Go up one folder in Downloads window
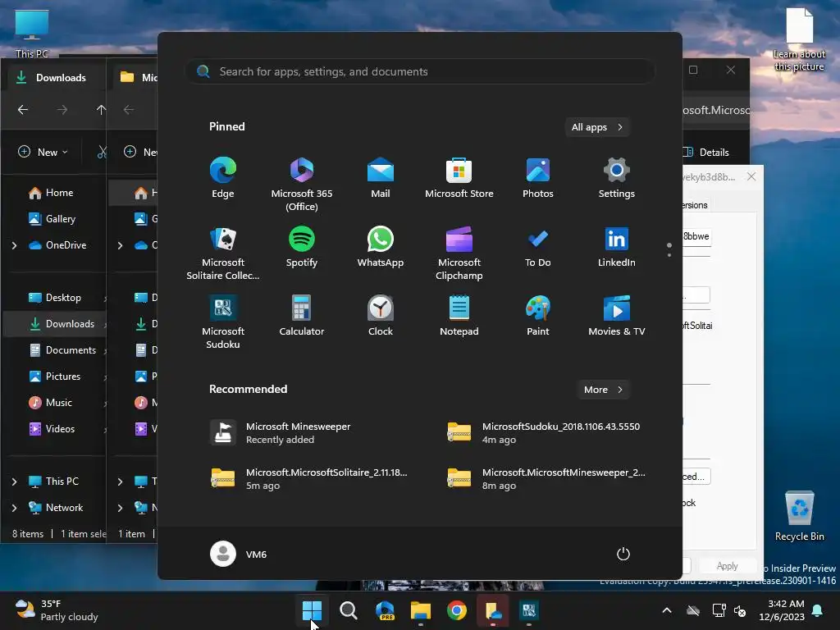Screen dimensions: 840x630 (x=101, y=110)
